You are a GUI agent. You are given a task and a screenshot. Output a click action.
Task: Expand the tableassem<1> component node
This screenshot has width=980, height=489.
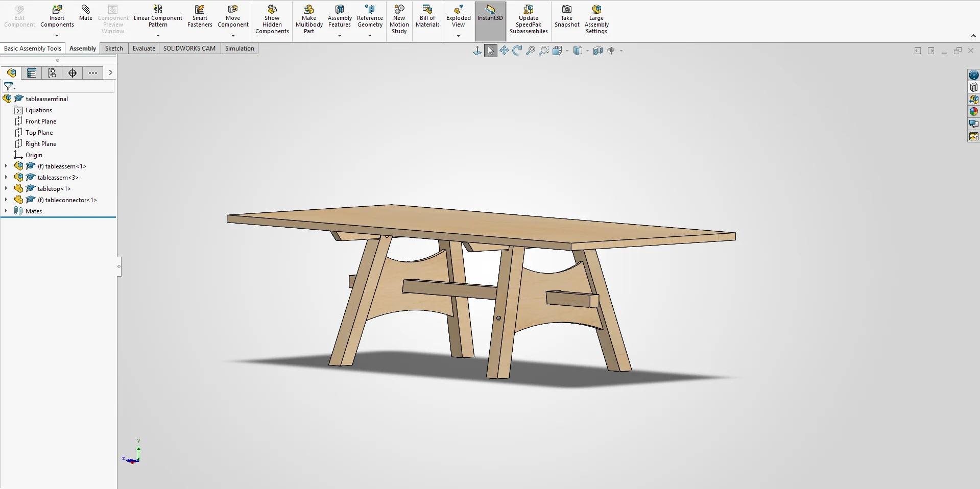pyautogui.click(x=6, y=166)
